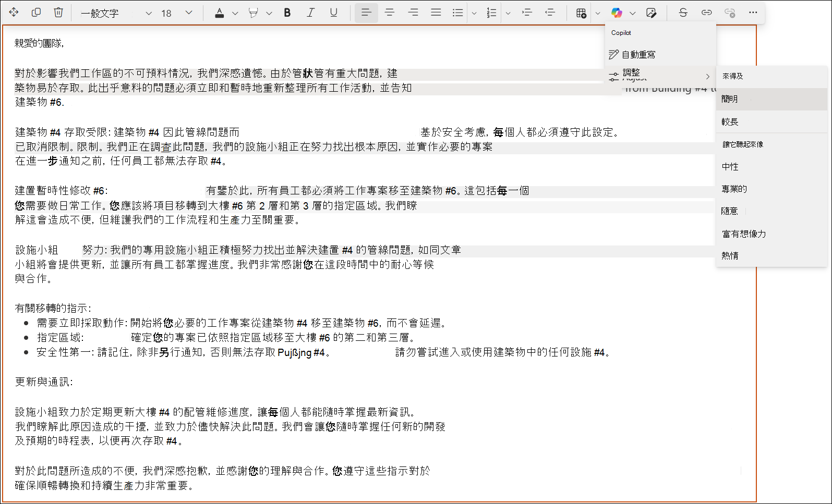832x504 pixels.
Task: Justify the text
Action: coord(436,13)
